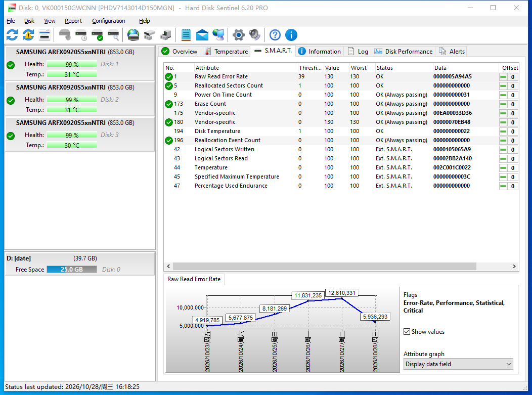Switch to the Overview tab
This screenshot has width=532, height=395.
click(180, 51)
